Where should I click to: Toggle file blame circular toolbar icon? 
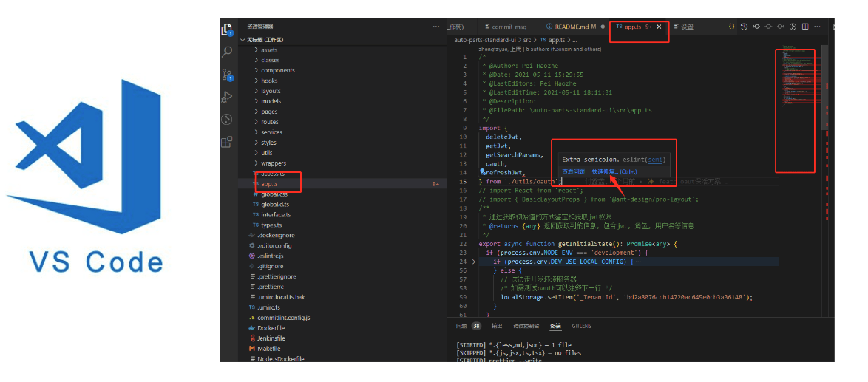click(793, 27)
